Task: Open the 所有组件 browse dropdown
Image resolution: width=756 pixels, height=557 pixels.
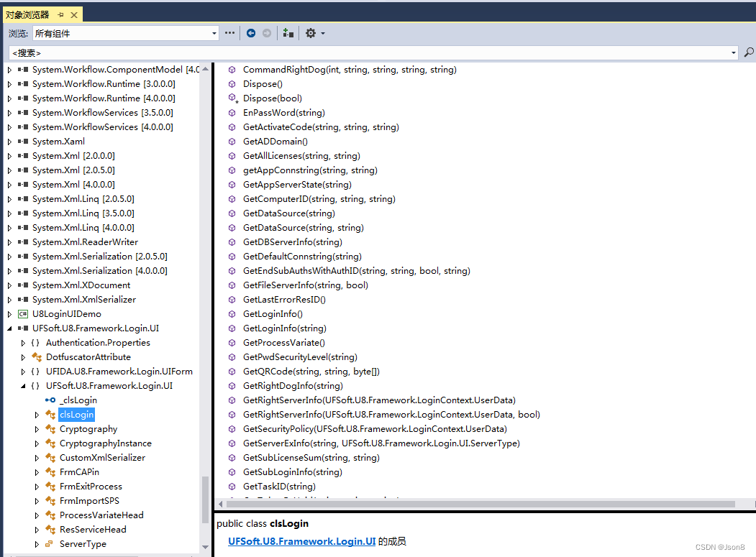Action: 214,33
